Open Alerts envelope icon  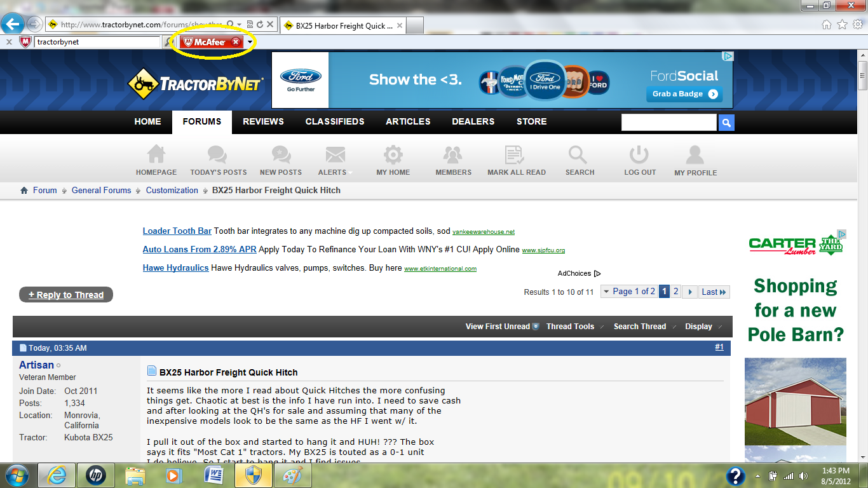click(x=335, y=155)
